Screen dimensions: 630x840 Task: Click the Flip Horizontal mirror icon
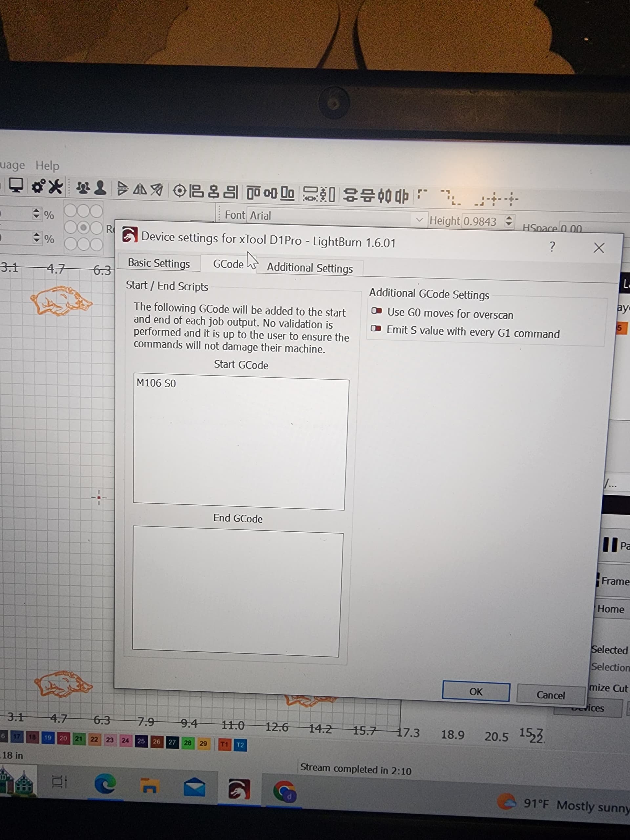point(140,189)
